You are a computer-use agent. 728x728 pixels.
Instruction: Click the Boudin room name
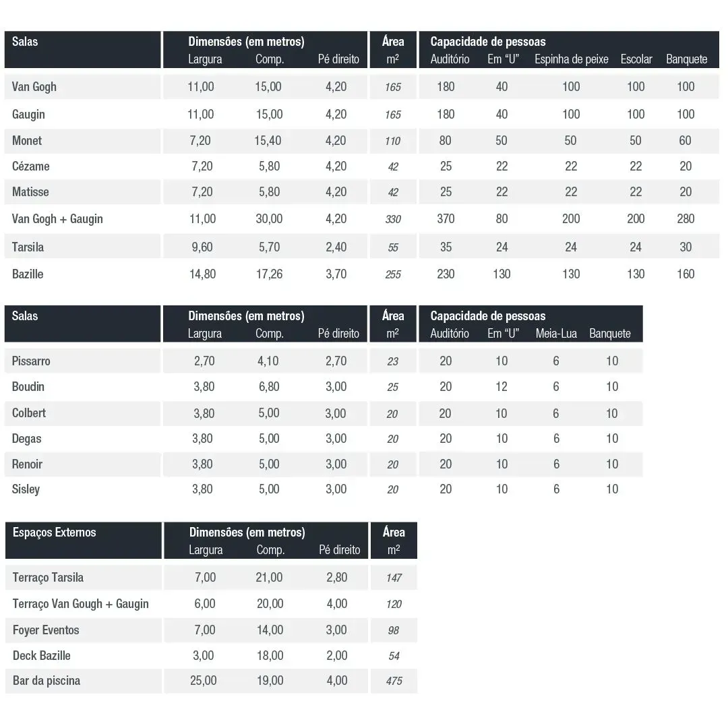[x=28, y=387]
